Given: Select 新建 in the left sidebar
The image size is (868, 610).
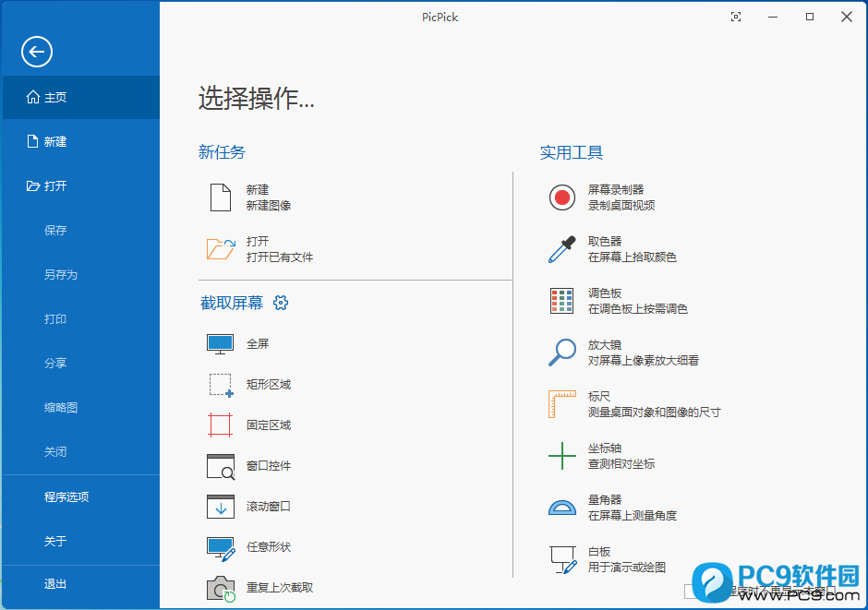Looking at the screenshot, I should (81, 141).
